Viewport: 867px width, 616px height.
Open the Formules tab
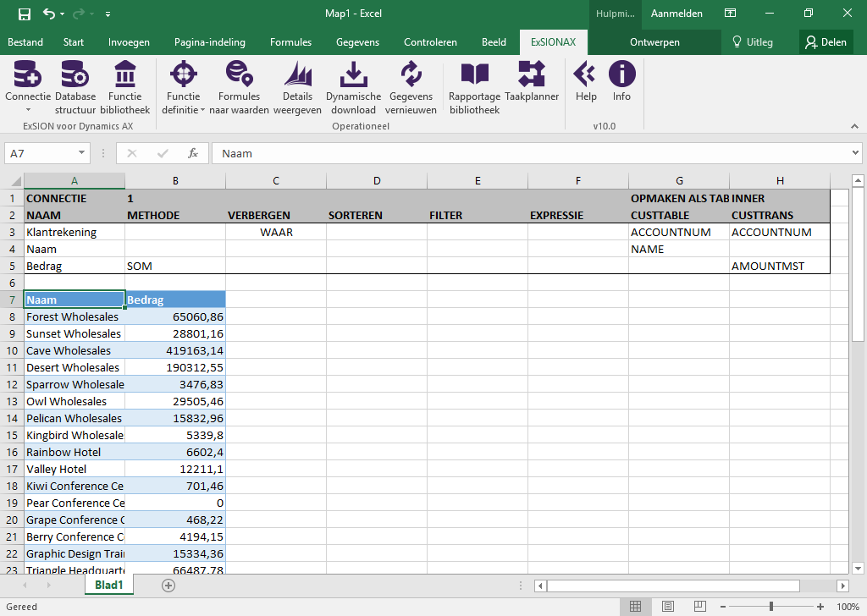click(x=291, y=42)
